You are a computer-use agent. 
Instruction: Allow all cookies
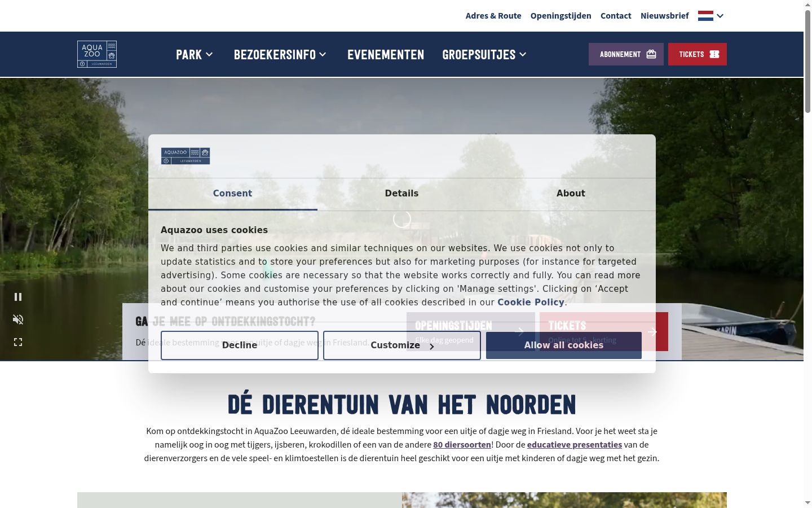coord(564,345)
